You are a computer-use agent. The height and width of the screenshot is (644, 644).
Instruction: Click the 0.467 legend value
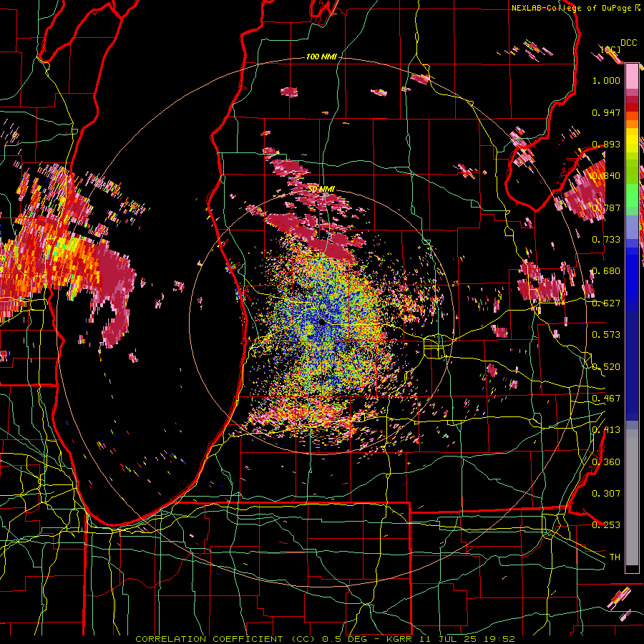[x=606, y=399]
